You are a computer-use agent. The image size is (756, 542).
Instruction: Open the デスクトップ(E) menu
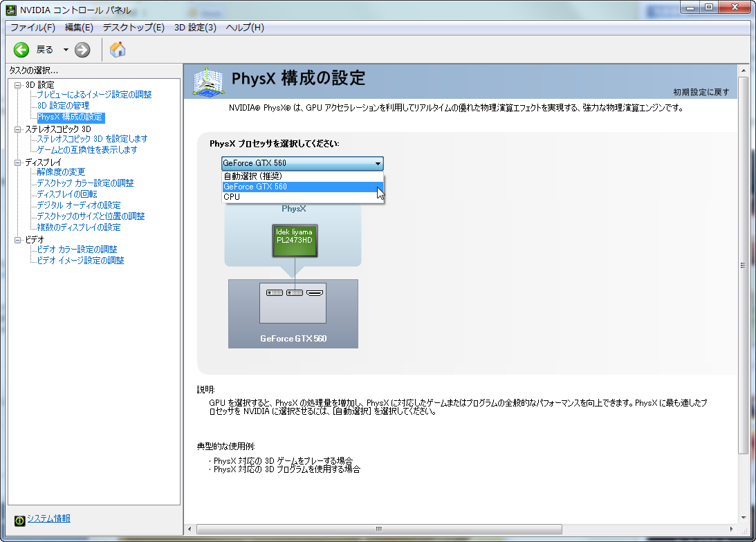133,28
